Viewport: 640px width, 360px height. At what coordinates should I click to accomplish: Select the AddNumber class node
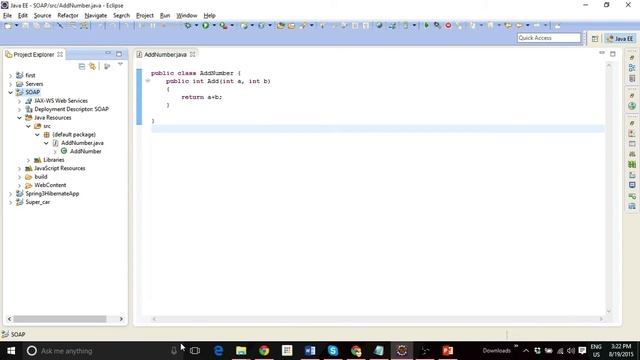(x=85, y=151)
